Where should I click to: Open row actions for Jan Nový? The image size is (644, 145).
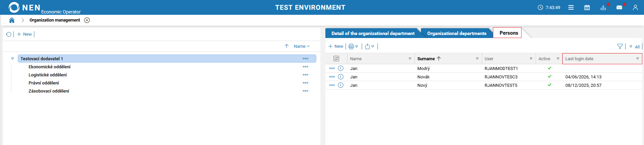click(332, 85)
